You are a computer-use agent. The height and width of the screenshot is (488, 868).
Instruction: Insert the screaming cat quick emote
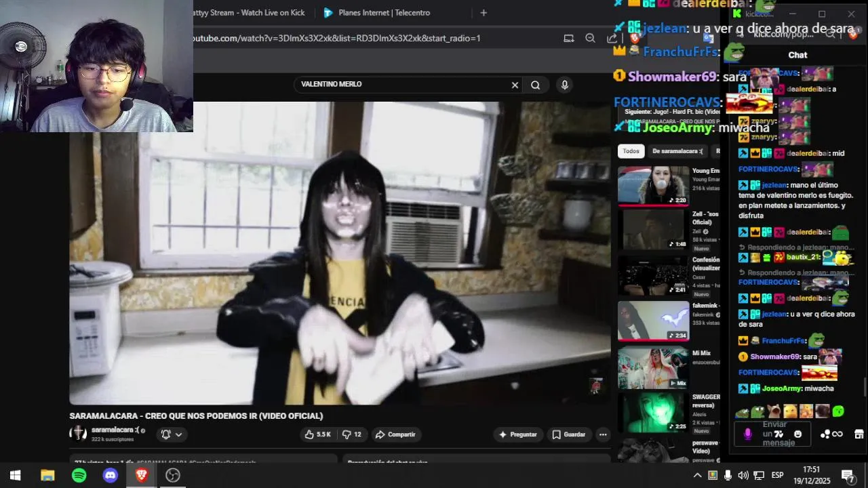pyautogui.click(x=774, y=411)
